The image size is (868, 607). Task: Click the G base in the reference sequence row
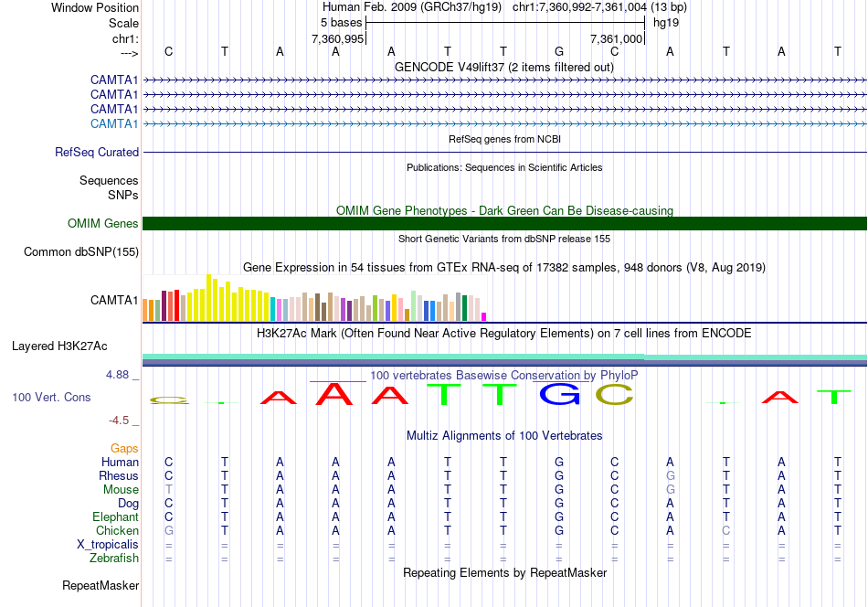tap(559, 51)
